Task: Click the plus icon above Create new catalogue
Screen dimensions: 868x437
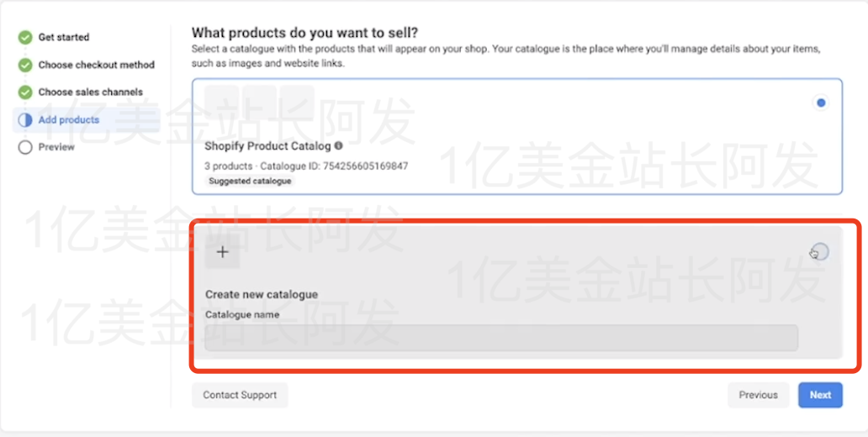Action: [x=222, y=252]
